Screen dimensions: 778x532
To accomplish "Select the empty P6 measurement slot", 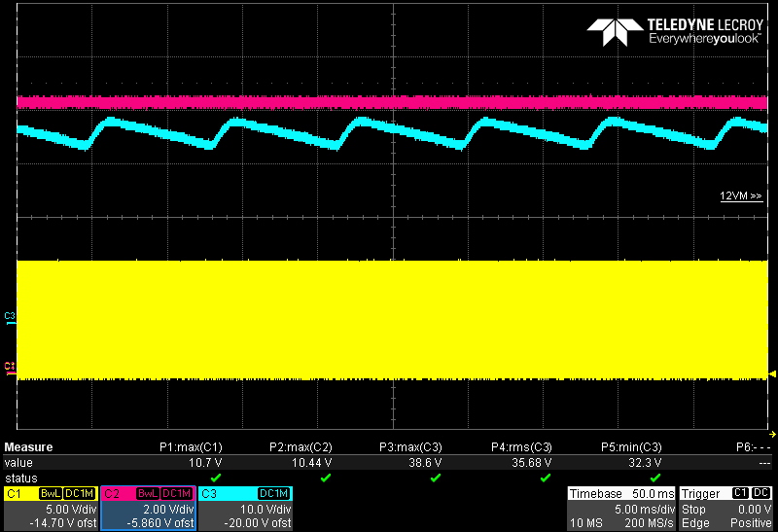I will click(x=754, y=447).
